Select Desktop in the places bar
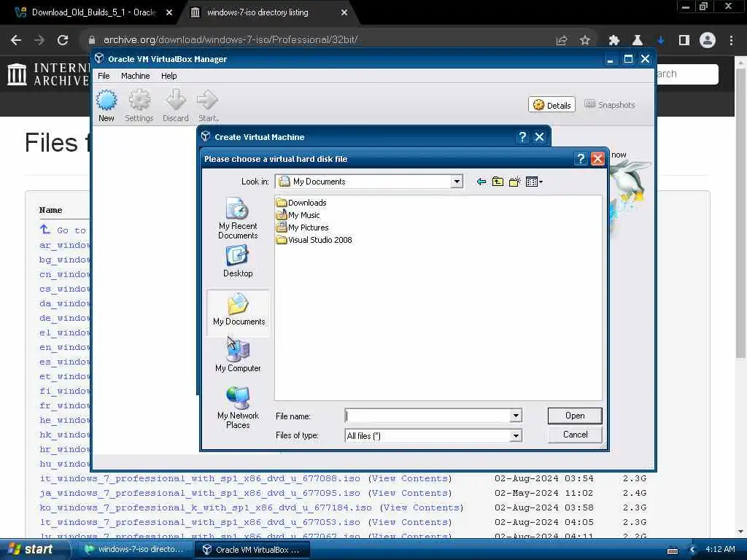 pyautogui.click(x=238, y=261)
